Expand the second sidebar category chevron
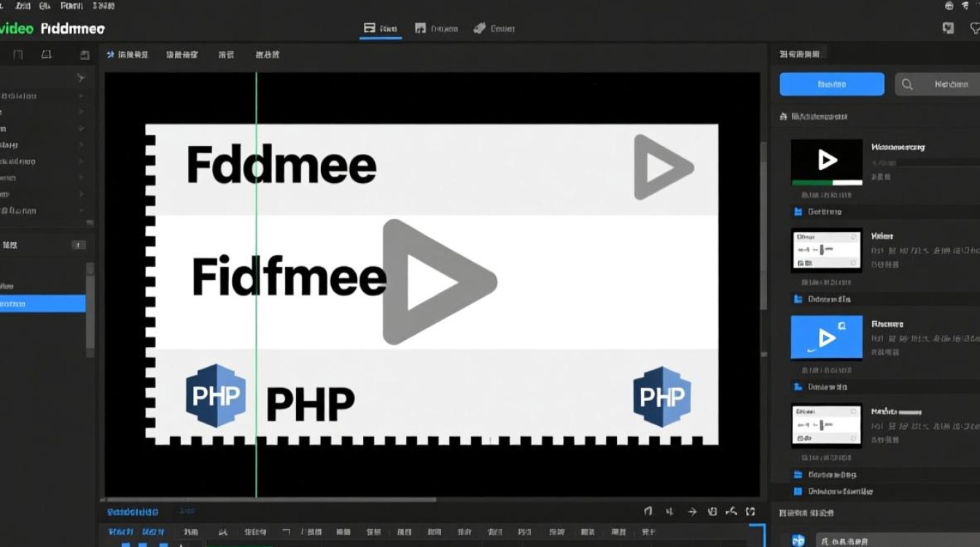 [x=82, y=112]
